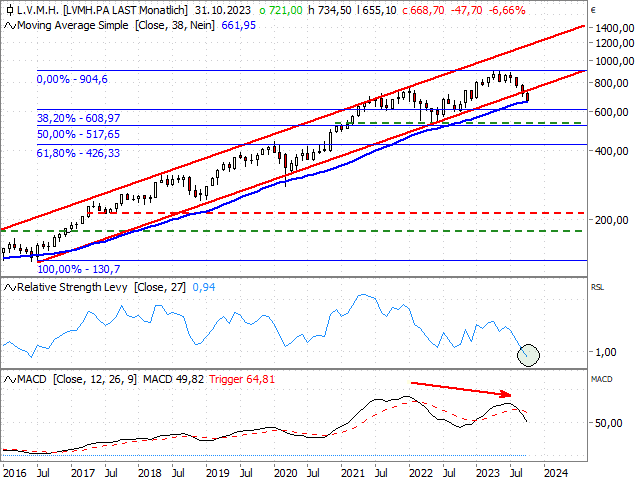
Task: Click the RSL value 0,94
Action: point(204,287)
